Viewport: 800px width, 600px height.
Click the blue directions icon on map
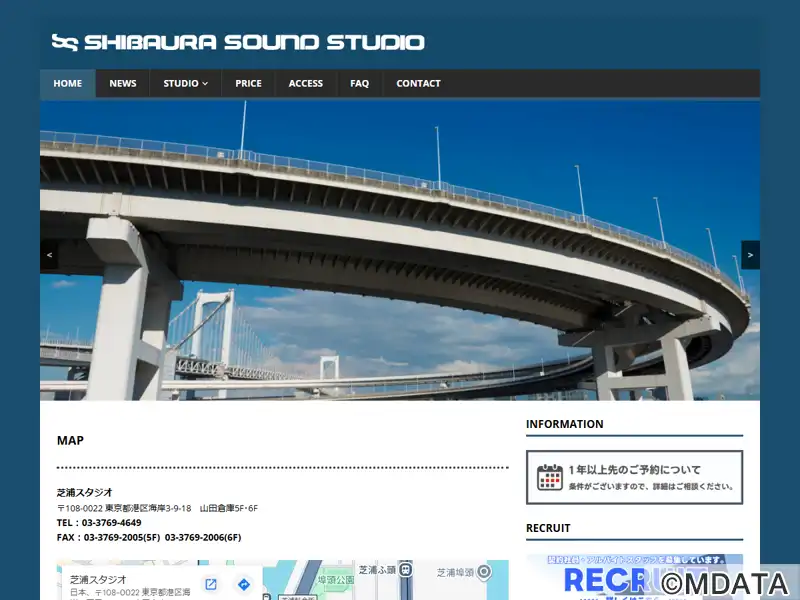tap(244, 584)
